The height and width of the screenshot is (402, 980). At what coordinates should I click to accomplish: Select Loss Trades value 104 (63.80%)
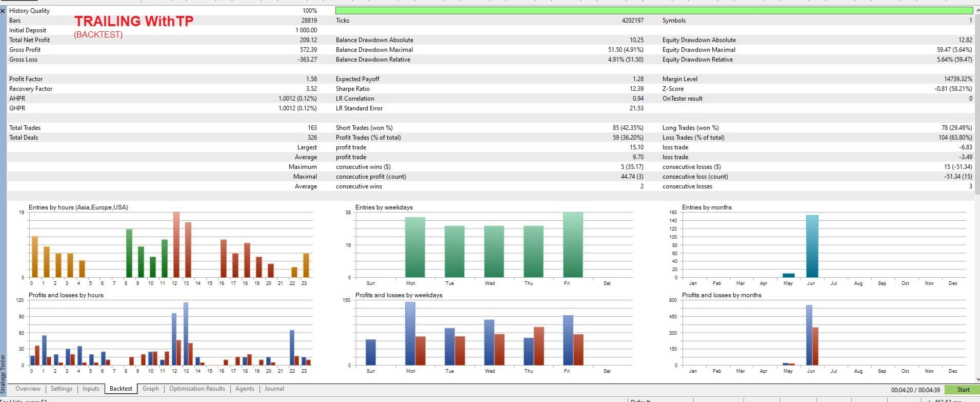[x=955, y=138]
